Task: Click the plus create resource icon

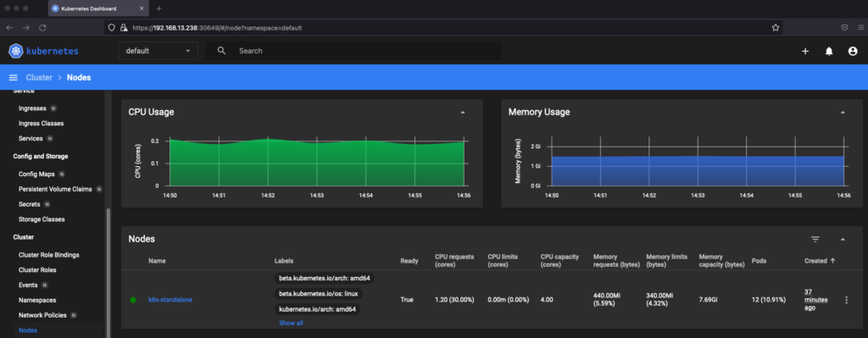Action: (805, 51)
